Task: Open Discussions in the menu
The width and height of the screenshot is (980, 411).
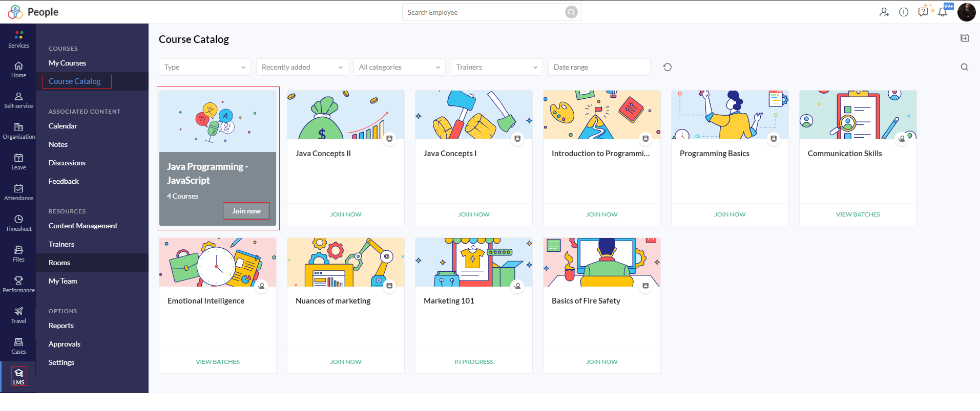Action: [x=67, y=163]
